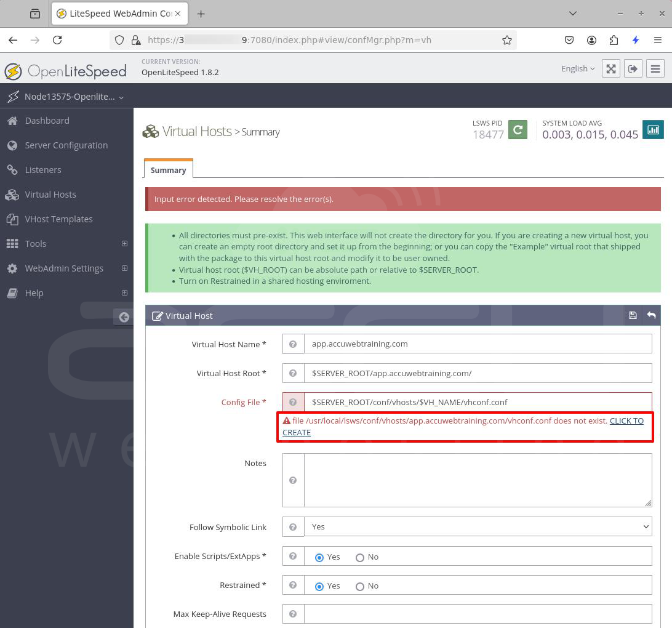Select No for Enable Scripts/ExtApps

(360, 558)
